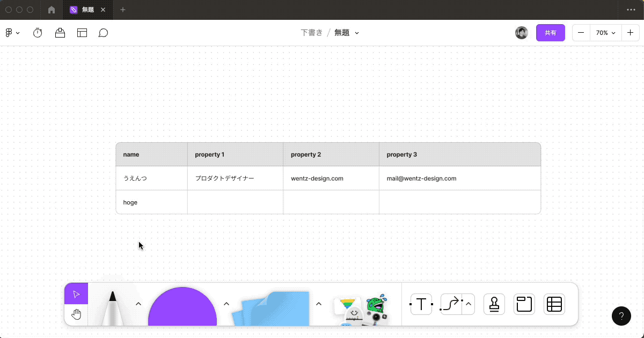Expand the shapes options chevron
Screen dimensions: 644x338
pos(226,304)
